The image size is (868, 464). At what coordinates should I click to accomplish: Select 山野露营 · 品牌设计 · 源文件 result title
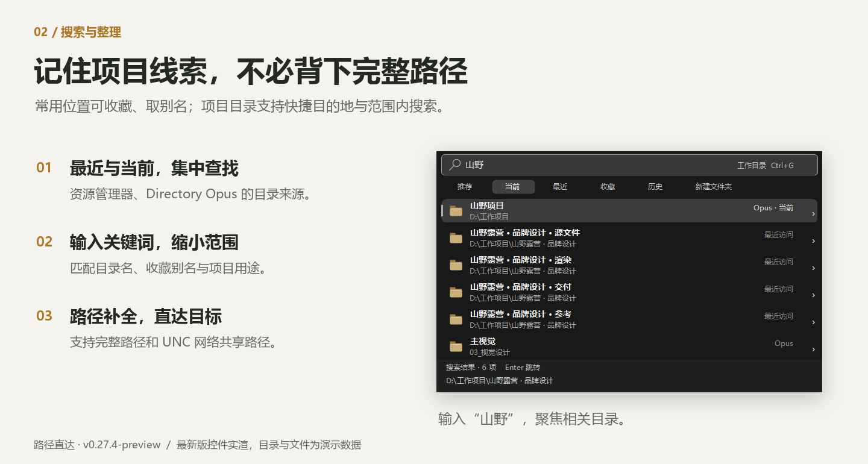pyautogui.click(x=525, y=233)
